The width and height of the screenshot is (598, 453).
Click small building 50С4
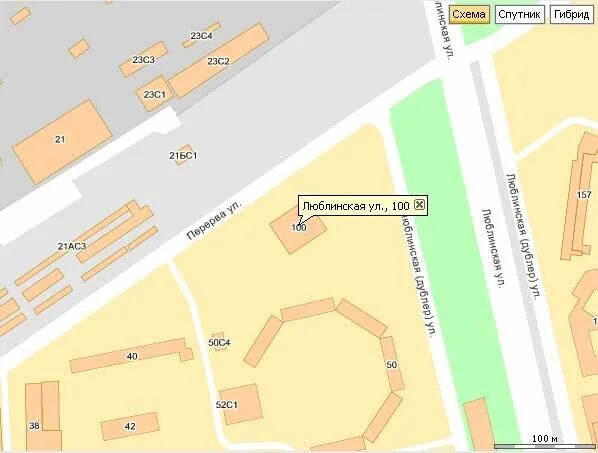click(x=219, y=342)
